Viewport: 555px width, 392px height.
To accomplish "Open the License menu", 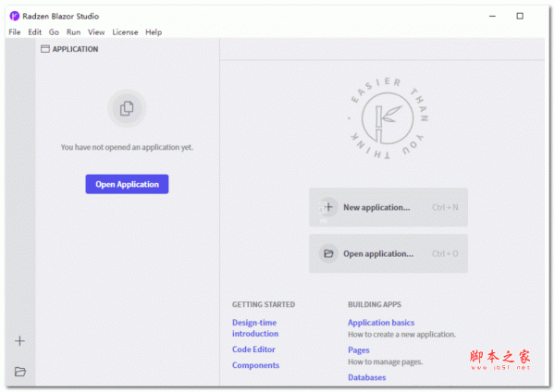I will (125, 32).
